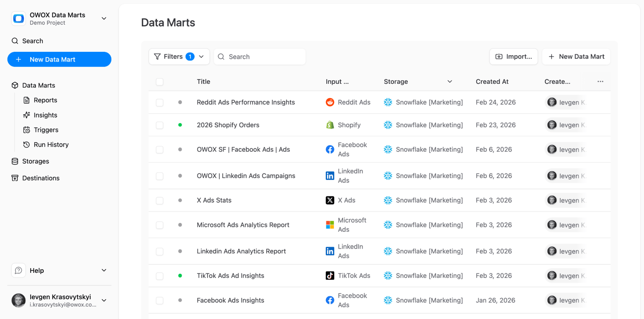Check the TikTok Ads Ad Insights checkbox
644x319 pixels.
click(x=160, y=276)
